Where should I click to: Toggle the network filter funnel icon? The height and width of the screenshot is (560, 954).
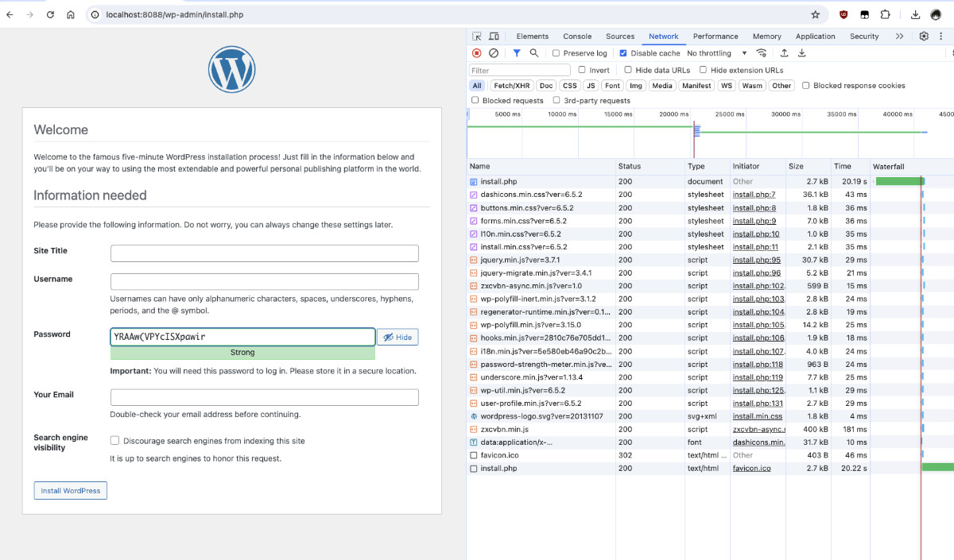tap(517, 53)
